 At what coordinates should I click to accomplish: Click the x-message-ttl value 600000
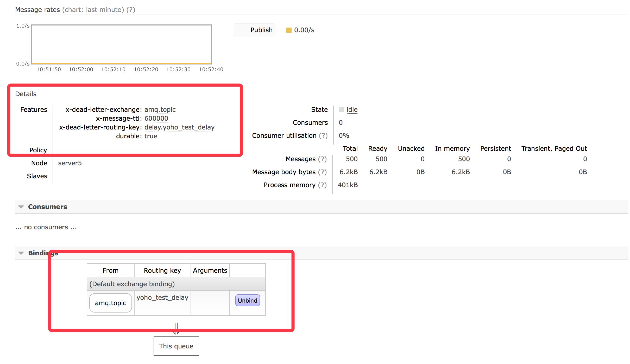point(156,119)
